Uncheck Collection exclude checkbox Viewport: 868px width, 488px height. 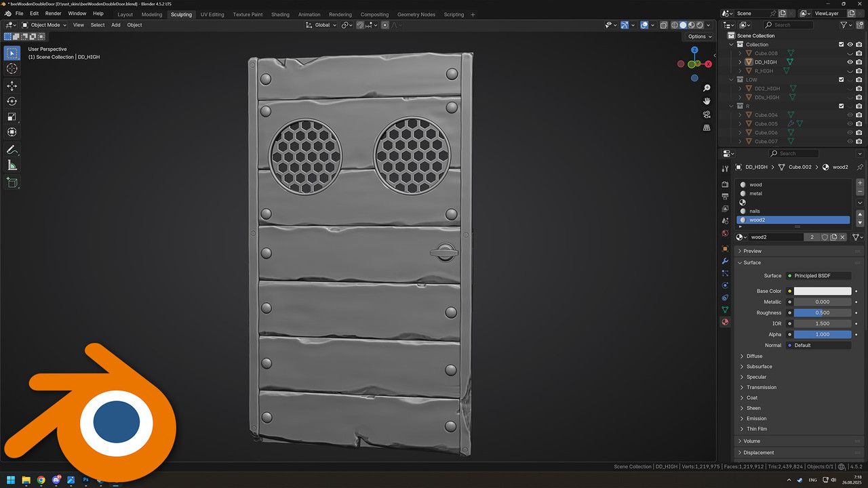pyautogui.click(x=842, y=45)
